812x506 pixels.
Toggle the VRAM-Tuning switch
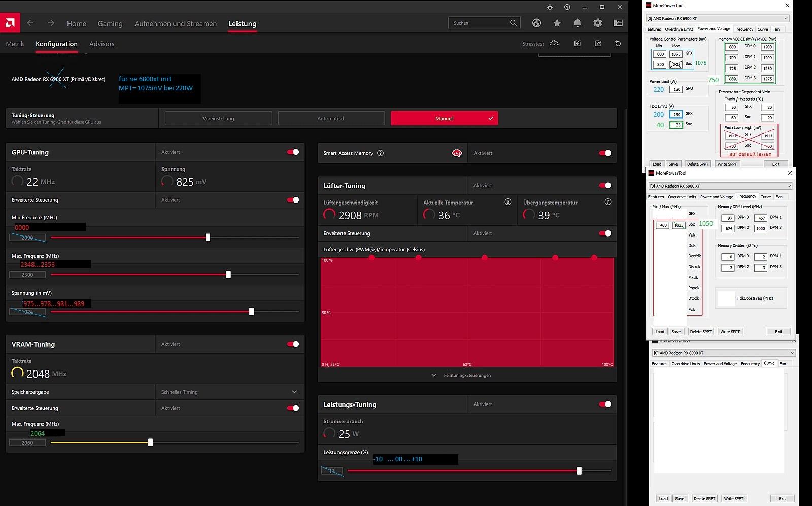[293, 344]
